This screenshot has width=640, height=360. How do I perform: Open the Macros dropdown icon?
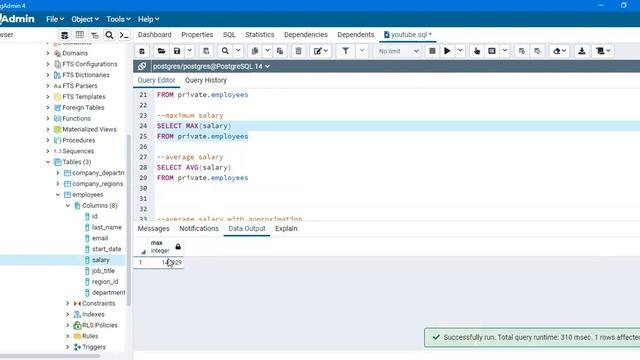(603, 51)
